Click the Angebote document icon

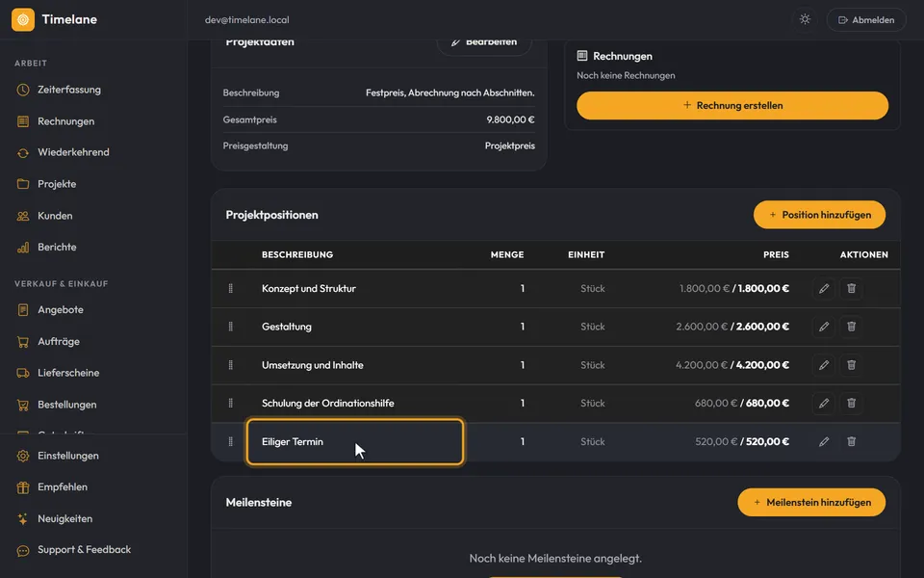[23, 309]
